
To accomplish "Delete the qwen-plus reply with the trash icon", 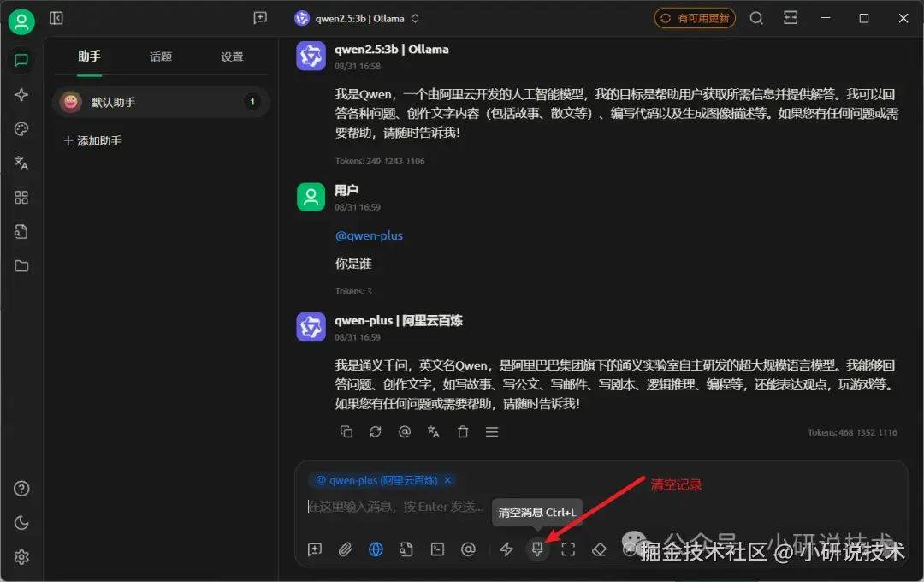I will 463,431.
